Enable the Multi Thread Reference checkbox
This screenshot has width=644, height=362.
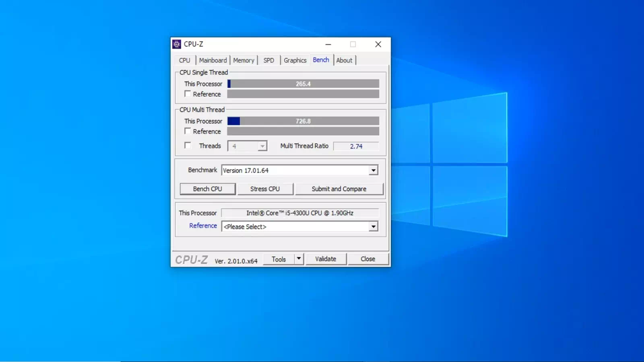coord(188,131)
